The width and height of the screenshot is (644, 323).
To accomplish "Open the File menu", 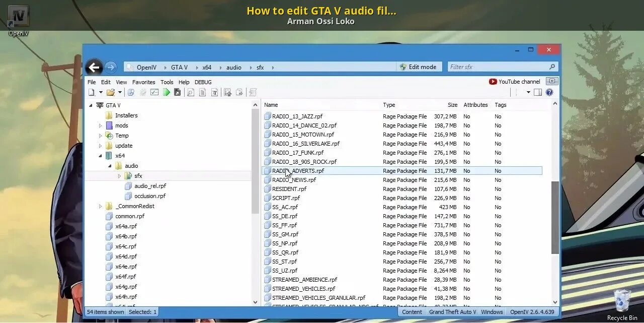I will pyautogui.click(x=92, y=82).
